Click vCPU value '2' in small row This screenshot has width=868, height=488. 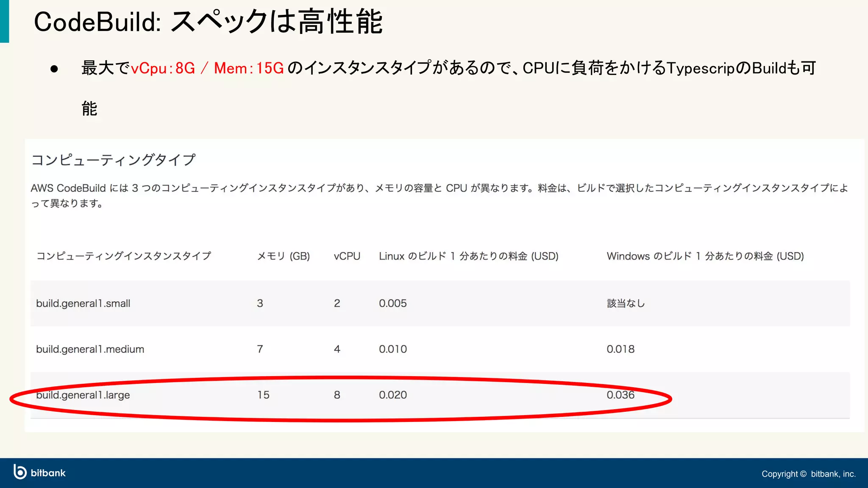pos(337,303)
